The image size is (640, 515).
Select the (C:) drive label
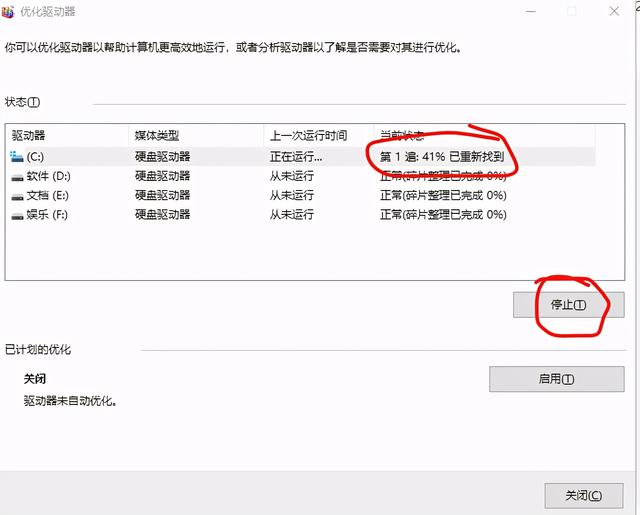35,156
